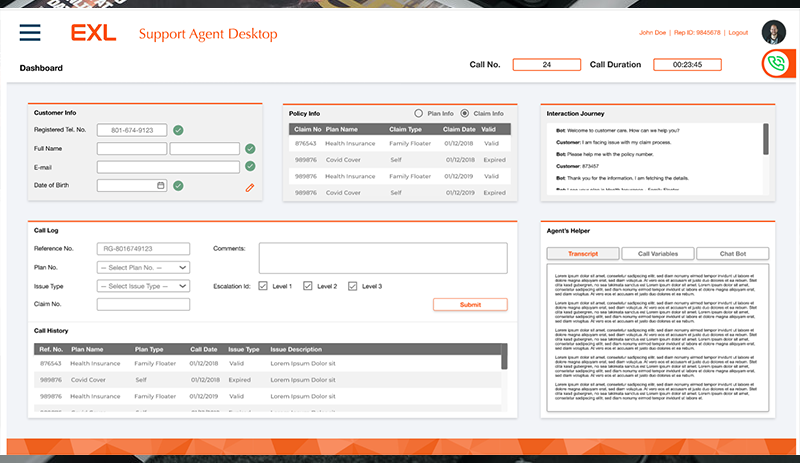Click the pencil edit icon in Customer Info
The width and height of the screenshot is (800, 463).
(x=249, y=186)
